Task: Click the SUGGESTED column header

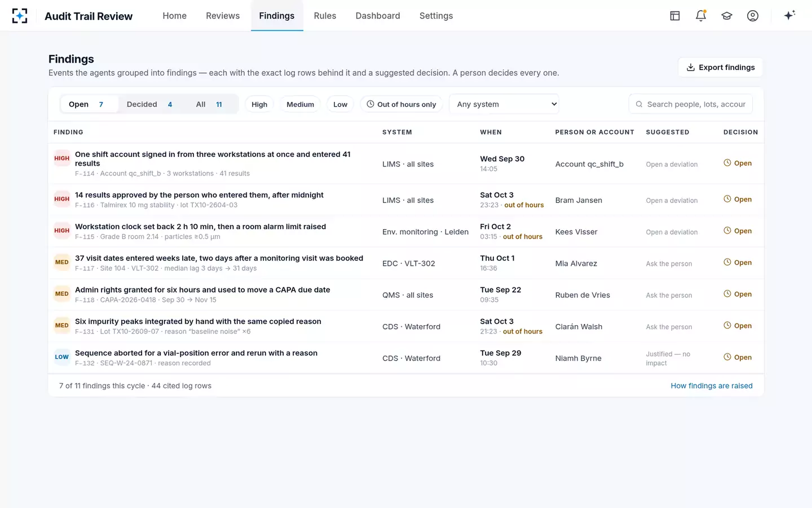Action: click(668, 132)
